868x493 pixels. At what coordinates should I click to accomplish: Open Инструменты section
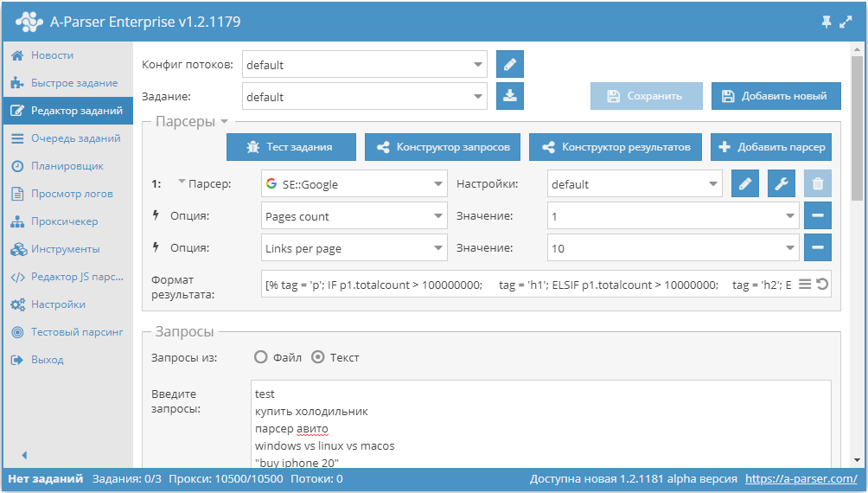point(68,249)
